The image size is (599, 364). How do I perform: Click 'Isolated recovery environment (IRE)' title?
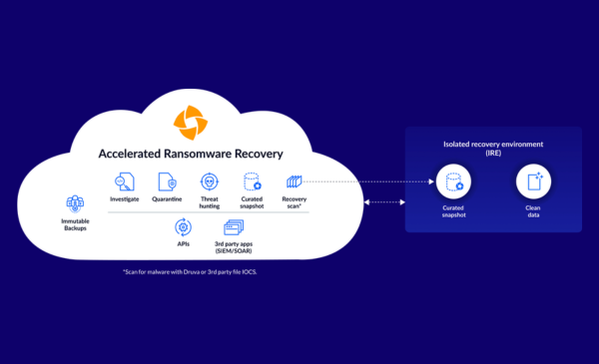493,149
